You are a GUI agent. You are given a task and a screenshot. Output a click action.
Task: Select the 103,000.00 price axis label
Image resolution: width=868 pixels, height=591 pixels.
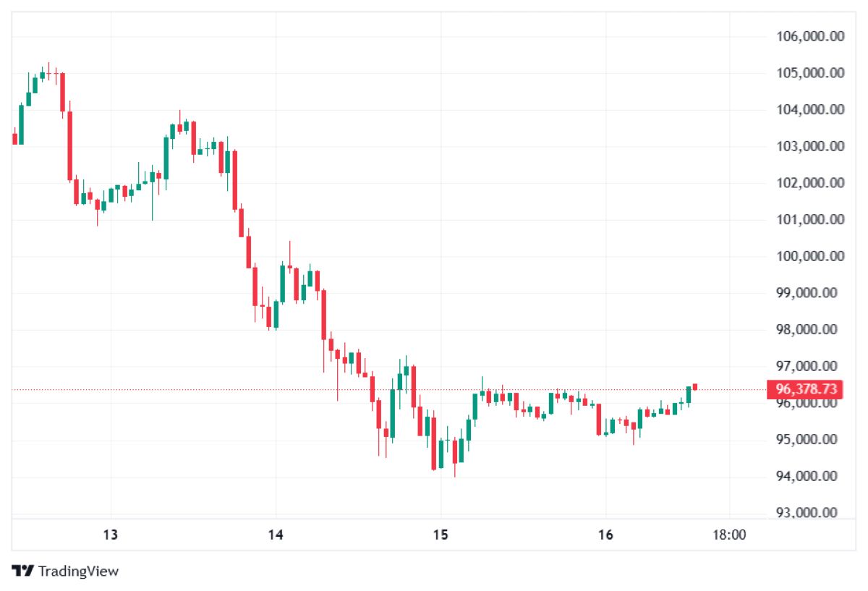click(x=810, y=146)
